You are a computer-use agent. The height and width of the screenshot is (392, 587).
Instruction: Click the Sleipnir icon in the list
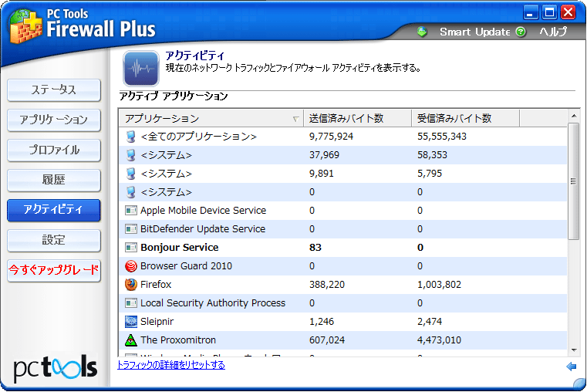point(130,322)
